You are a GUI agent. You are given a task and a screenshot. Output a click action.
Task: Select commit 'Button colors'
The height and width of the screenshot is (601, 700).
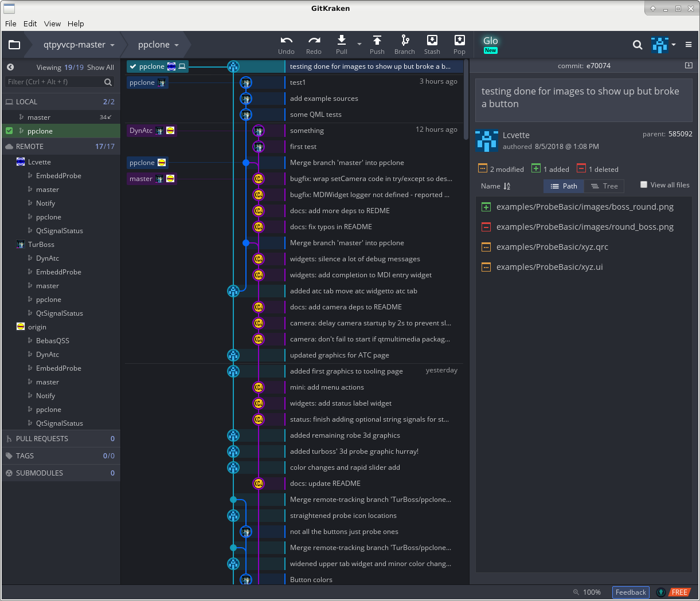point(311,580)
